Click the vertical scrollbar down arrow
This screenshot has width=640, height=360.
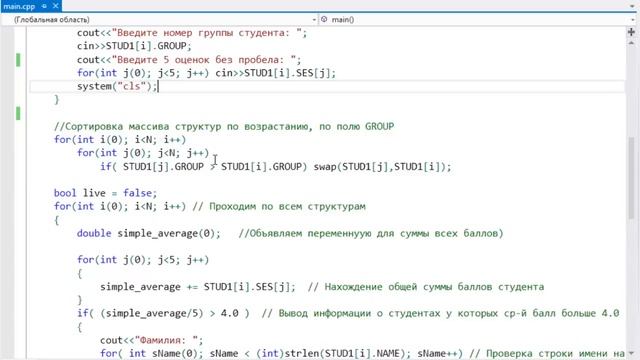click(x=631, y=353)
